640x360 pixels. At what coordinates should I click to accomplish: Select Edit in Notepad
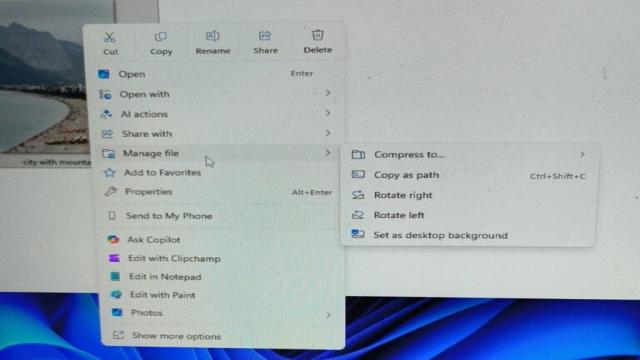pos(221,277)
